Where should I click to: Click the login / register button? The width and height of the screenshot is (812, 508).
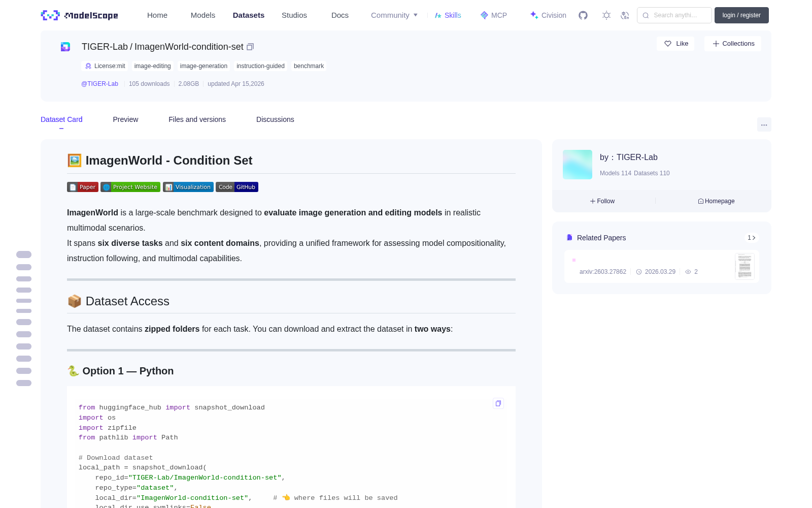(x=741, y=15)
